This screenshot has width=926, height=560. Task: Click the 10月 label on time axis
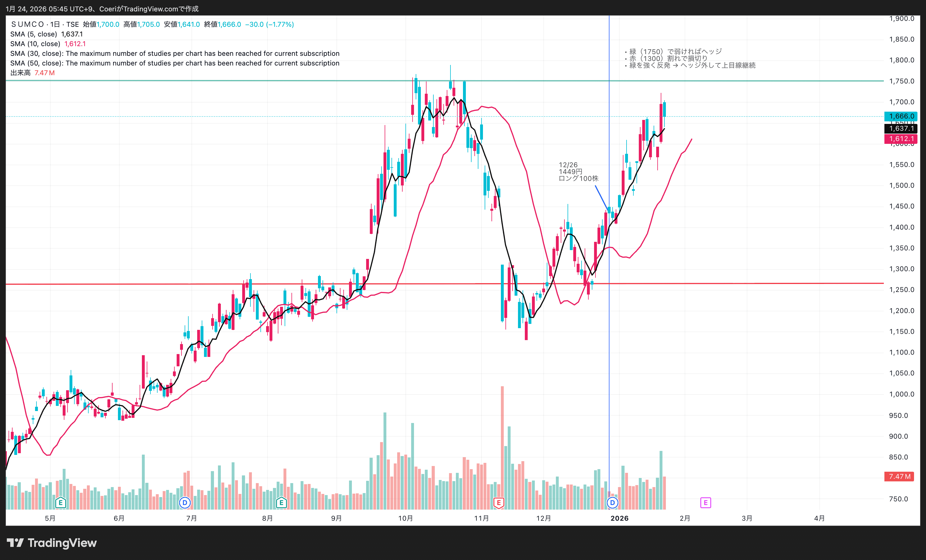click(405, 518)
